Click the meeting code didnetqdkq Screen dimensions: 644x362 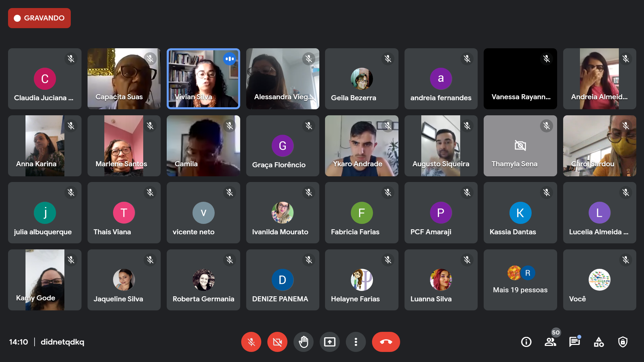click(x=62, y=342)
